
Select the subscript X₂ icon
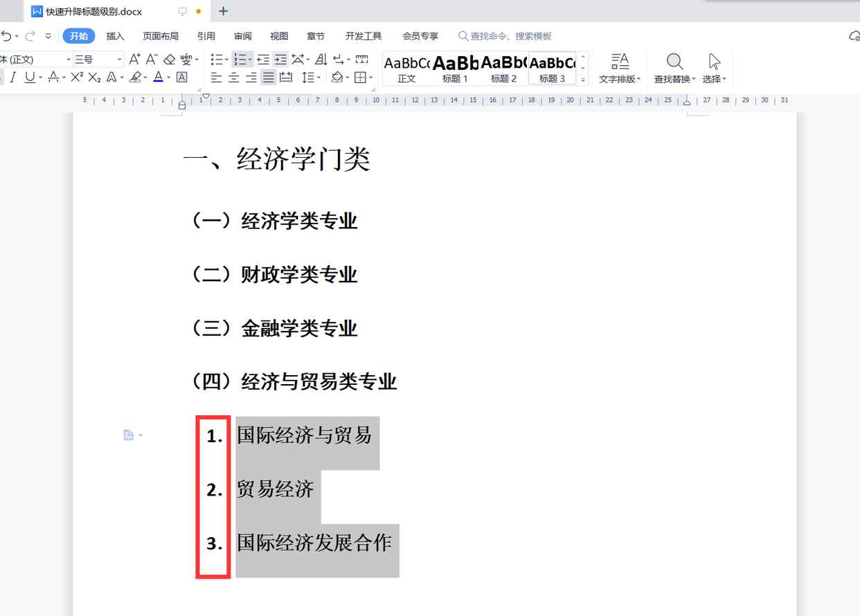[94, 78]
